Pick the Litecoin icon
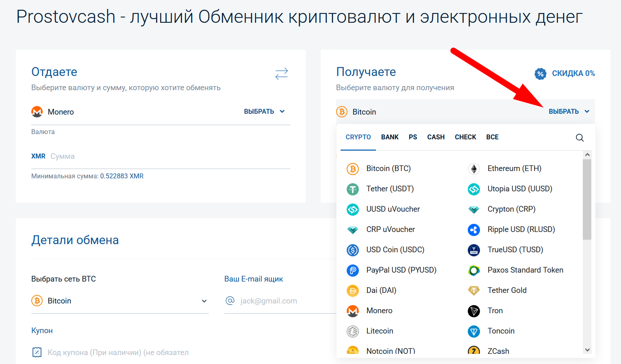This screenshot has height=364, width=621. pos(353,331)
